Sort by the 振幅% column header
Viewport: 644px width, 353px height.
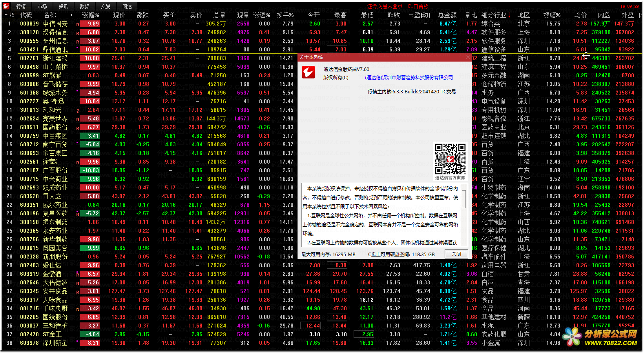[x=552, y=15]
